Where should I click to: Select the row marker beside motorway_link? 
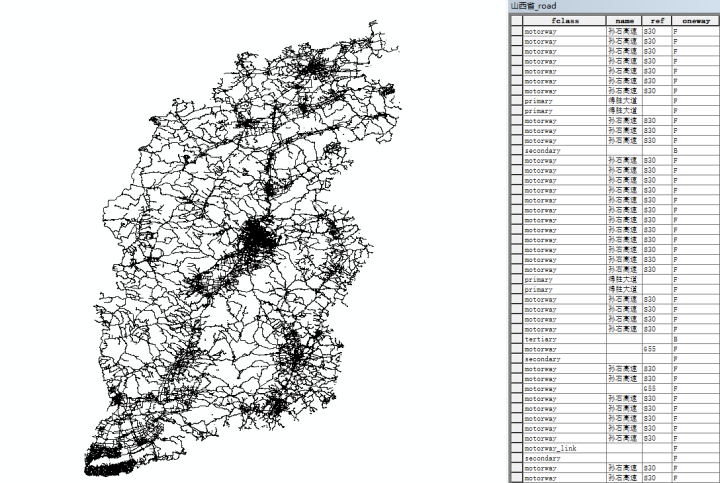[x=517, y=449]
